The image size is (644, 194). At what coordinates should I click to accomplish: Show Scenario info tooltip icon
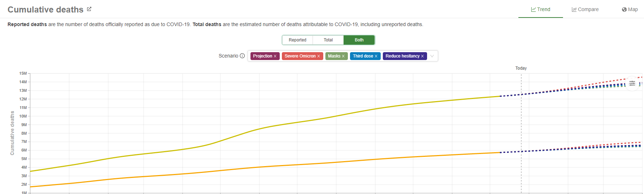(x=242, y=56)
